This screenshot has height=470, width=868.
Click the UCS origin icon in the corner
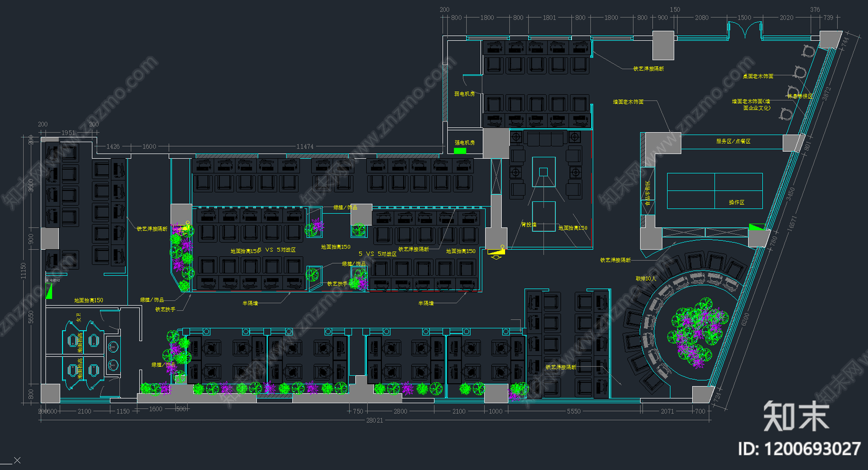coord(16,461)
